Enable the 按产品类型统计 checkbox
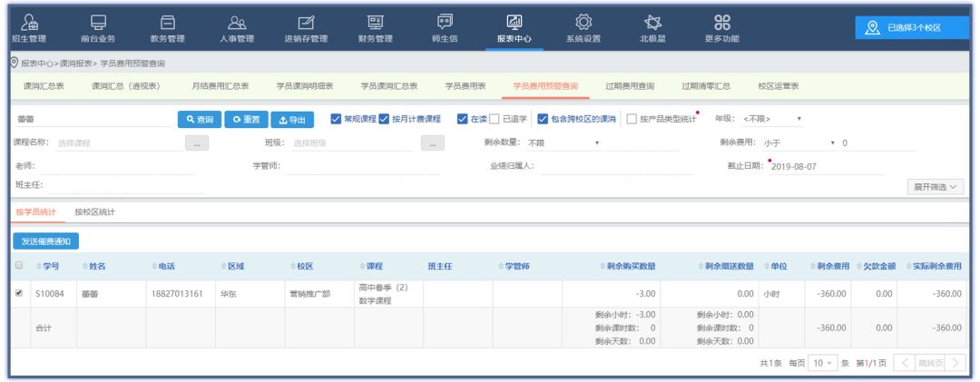The width and height of the screenshot is (980, 382). [x=632, y=119]
